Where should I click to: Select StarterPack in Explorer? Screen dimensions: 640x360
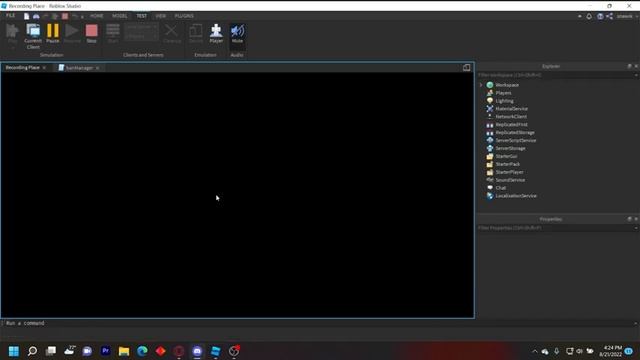[508, 164]
